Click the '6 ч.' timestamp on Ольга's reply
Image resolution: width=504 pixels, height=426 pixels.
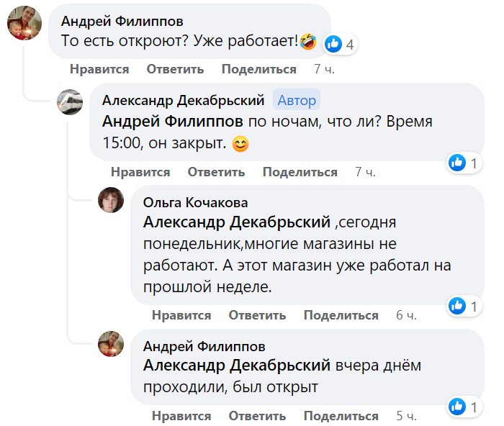click(407, 315)
